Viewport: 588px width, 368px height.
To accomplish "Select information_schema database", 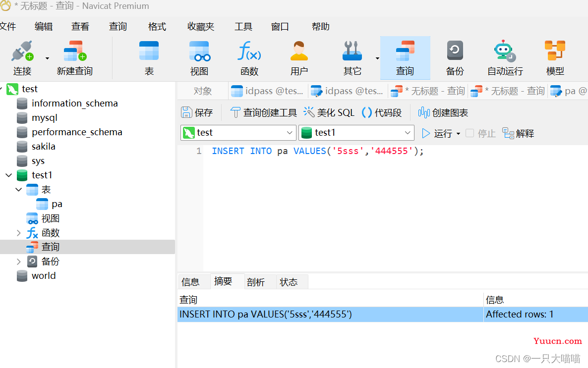I will (75, 103).
